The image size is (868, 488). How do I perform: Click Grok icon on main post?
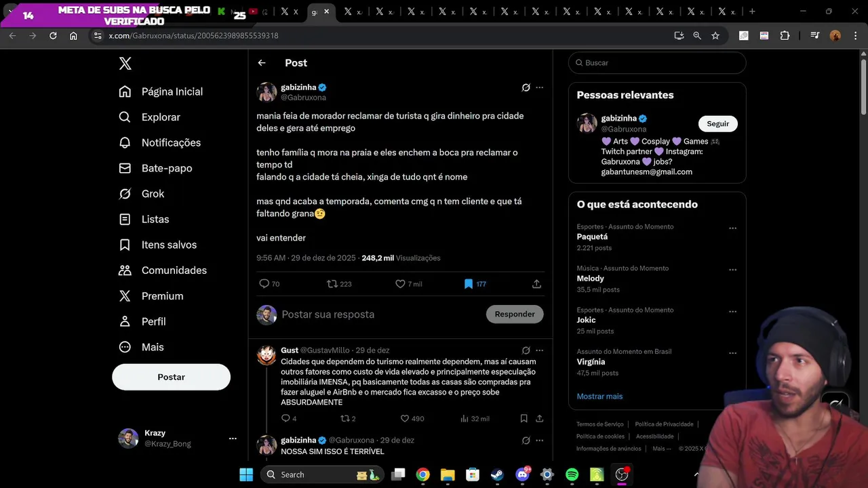click(526, 87)
